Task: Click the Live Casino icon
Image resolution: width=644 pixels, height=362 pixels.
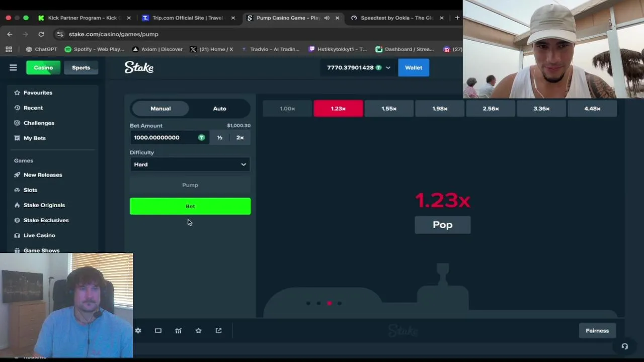Action: [17, 235]
